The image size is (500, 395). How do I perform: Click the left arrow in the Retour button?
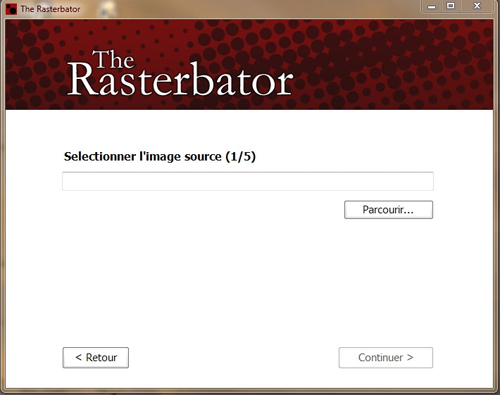point(79,358)
